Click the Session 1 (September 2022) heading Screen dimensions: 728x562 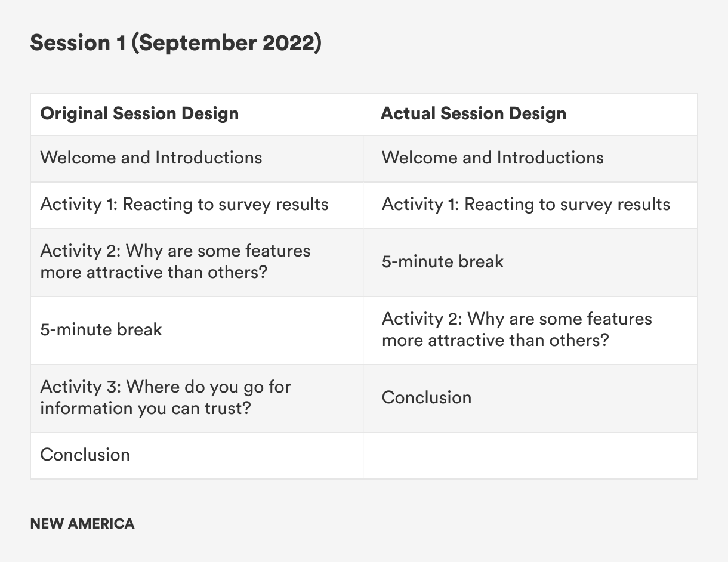pos(175,43)
